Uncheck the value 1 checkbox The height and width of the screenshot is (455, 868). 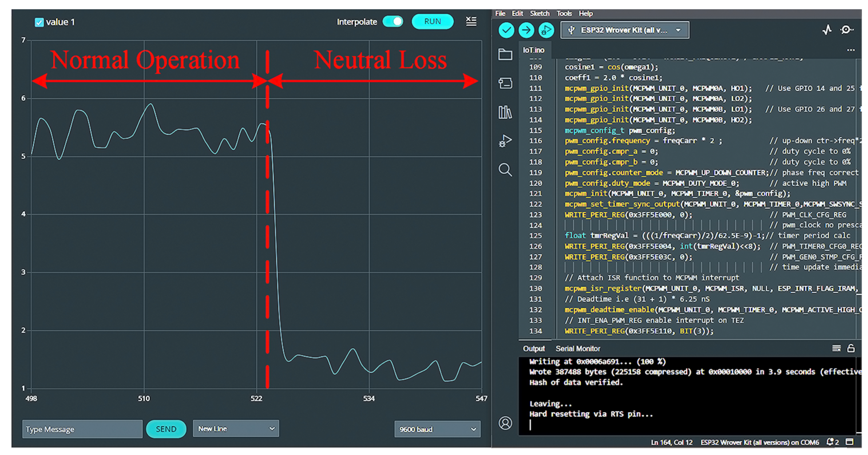pos(39,23)
